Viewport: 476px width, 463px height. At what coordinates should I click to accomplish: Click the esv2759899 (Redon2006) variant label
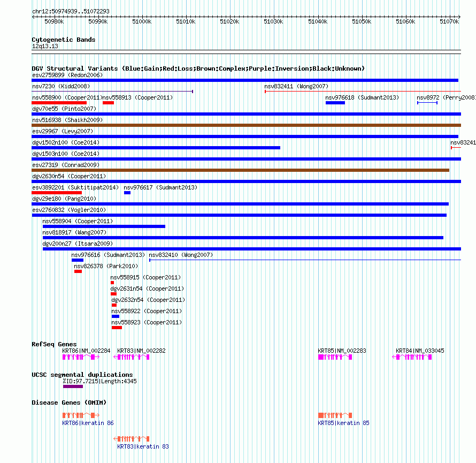click(x=67, y=75)
